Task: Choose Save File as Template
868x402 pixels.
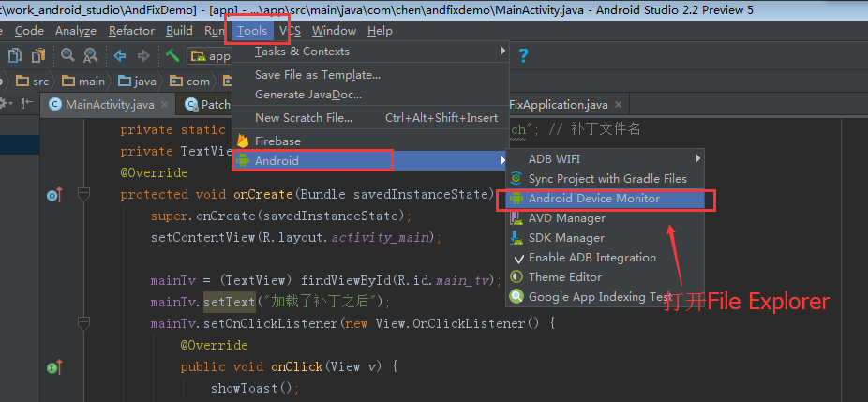Action: coord(370,75)
